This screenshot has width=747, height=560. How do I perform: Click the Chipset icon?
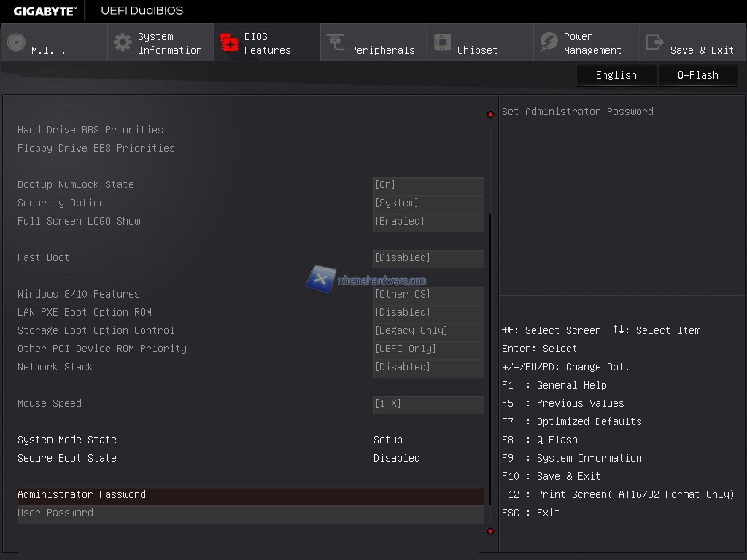tap(443, 42)
